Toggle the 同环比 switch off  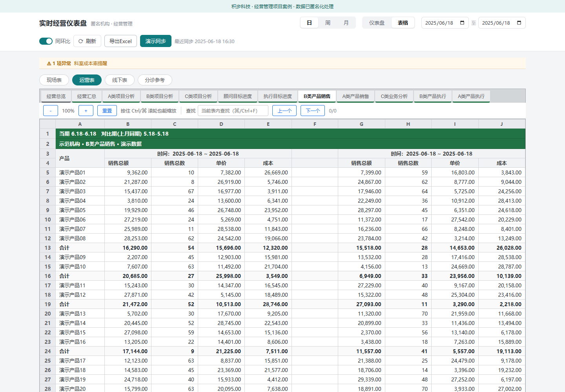tap(46, 41)
